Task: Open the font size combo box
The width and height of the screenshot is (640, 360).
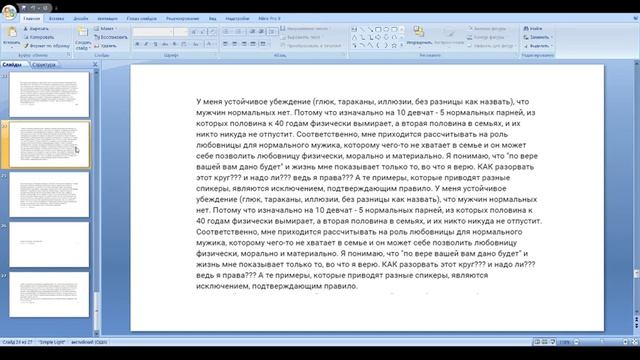Action: pos(181,32)
